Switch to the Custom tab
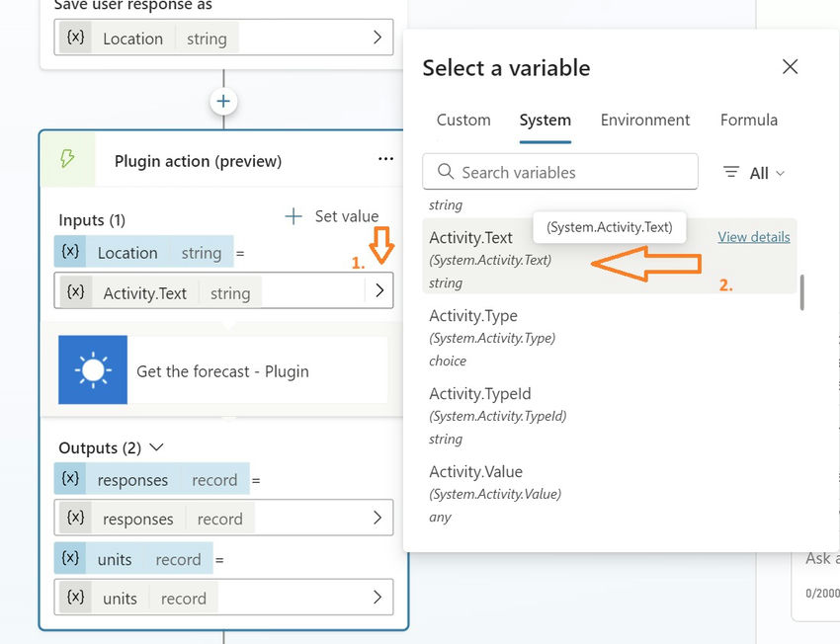The width and height of the screenshot is (840, 644). tap(463, 121)
